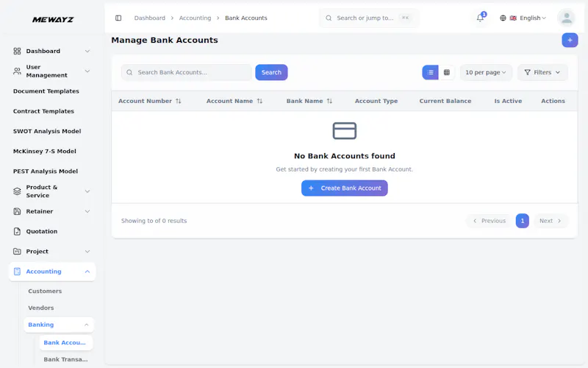The height and width of the screenshot is (368, 588).
Task: Click Dashboard breadcrumb link
Action: coord(150,18)
